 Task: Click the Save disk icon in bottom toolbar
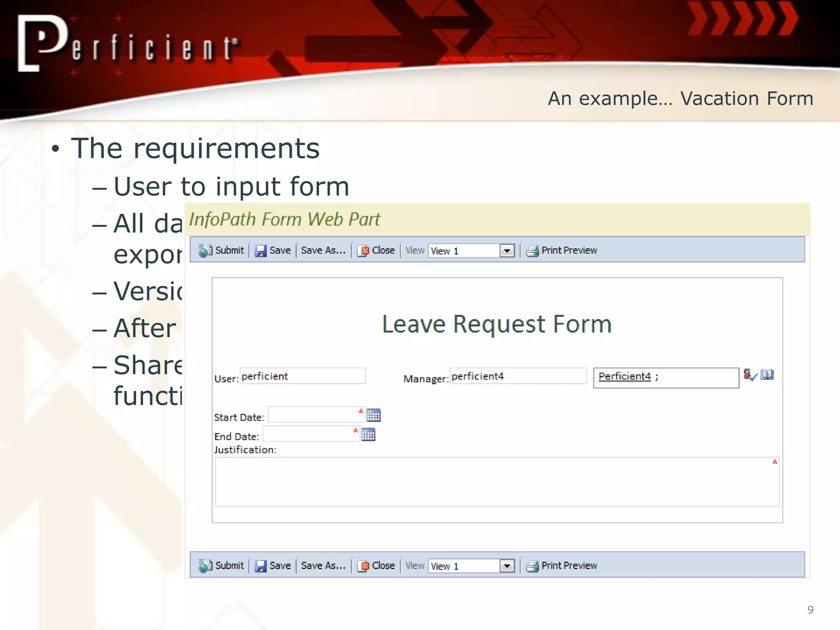coord(260,566)
